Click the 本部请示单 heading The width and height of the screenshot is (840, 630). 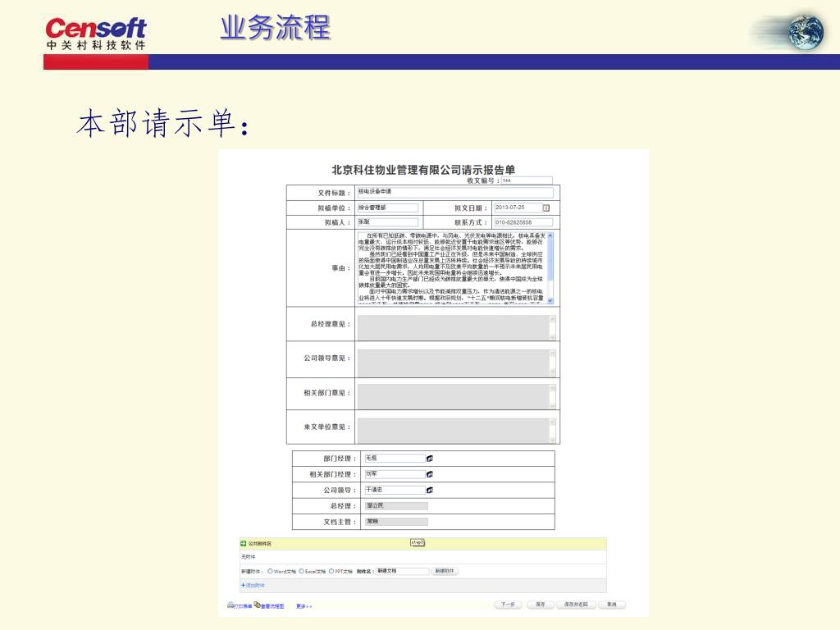[x=163, y=123]
